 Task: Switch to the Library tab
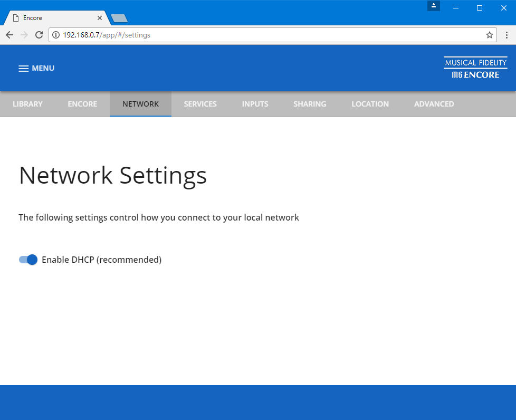(x=27, y=104)
